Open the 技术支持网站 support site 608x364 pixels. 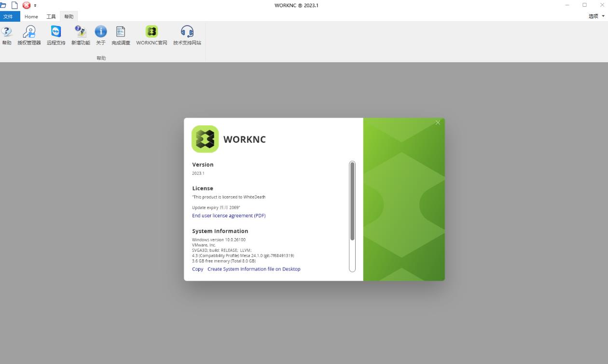[x=187, y=35]
